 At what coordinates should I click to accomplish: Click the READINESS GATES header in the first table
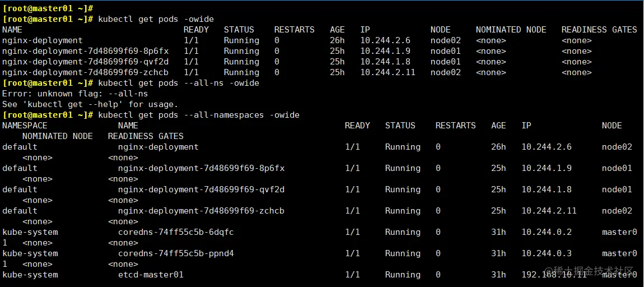(x=599, y=30)
